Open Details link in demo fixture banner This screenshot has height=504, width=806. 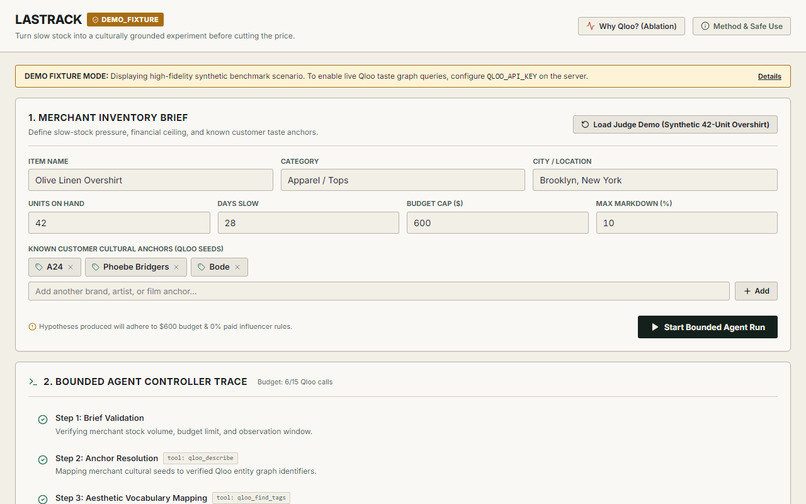coord(769,76)
